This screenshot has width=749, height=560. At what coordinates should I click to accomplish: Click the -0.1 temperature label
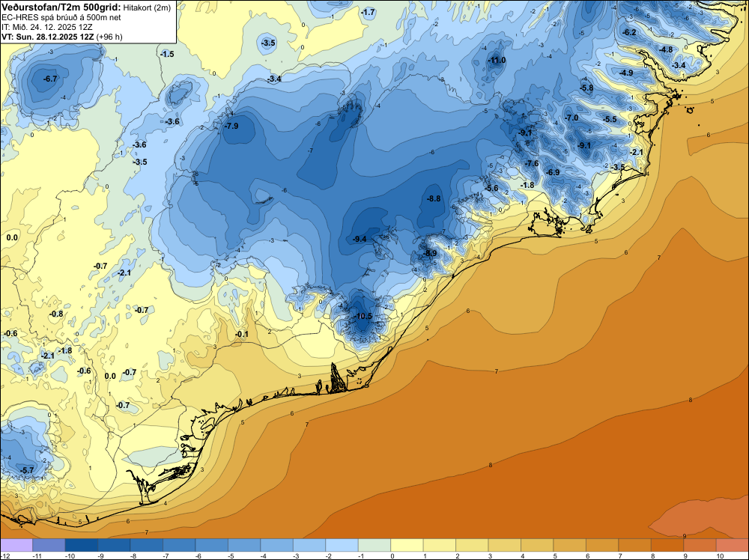click(x=242, y=334)
